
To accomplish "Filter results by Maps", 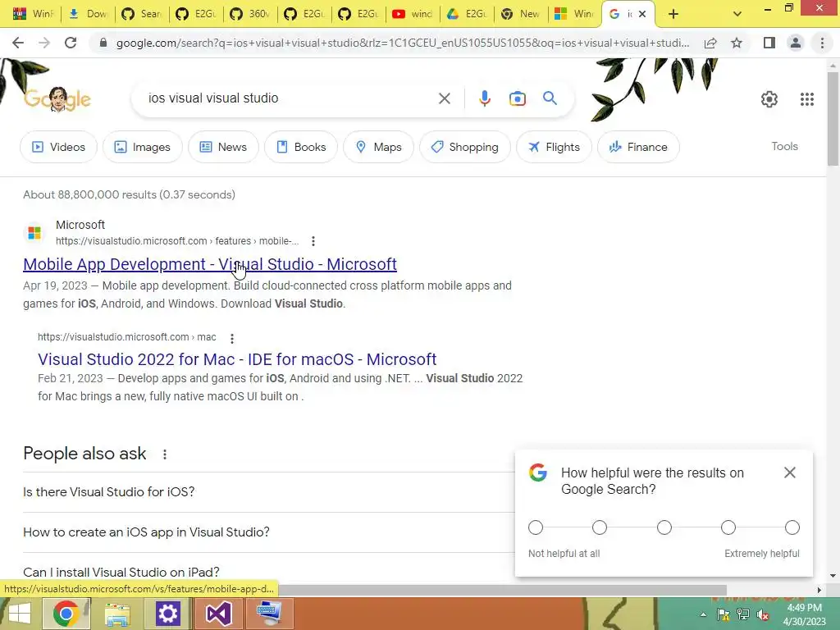I will [x=378, y=147].
